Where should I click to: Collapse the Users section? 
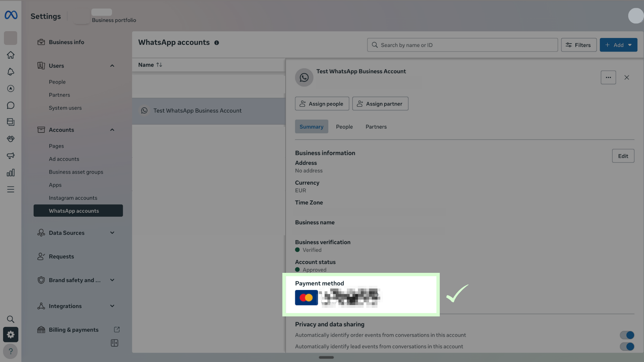click(112, 66)
